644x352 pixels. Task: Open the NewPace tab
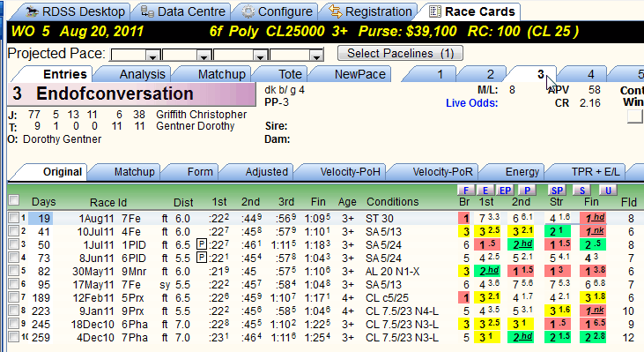pos(350,74)
